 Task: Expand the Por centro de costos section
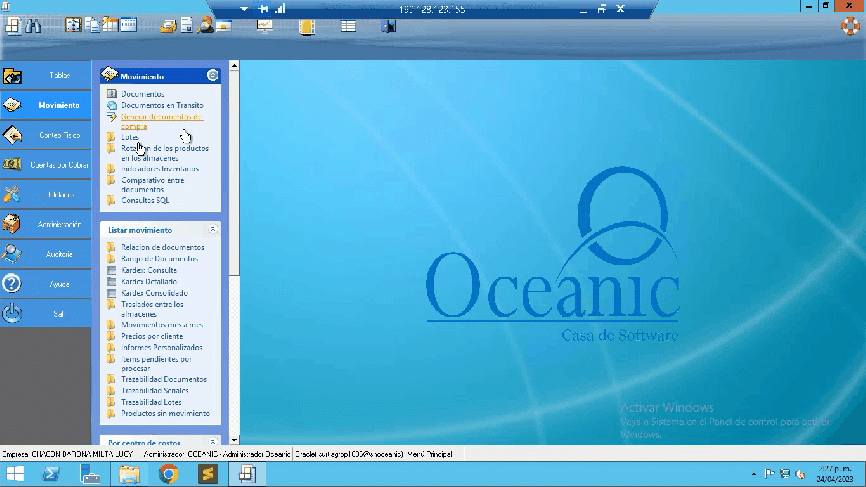pos(212,441)
